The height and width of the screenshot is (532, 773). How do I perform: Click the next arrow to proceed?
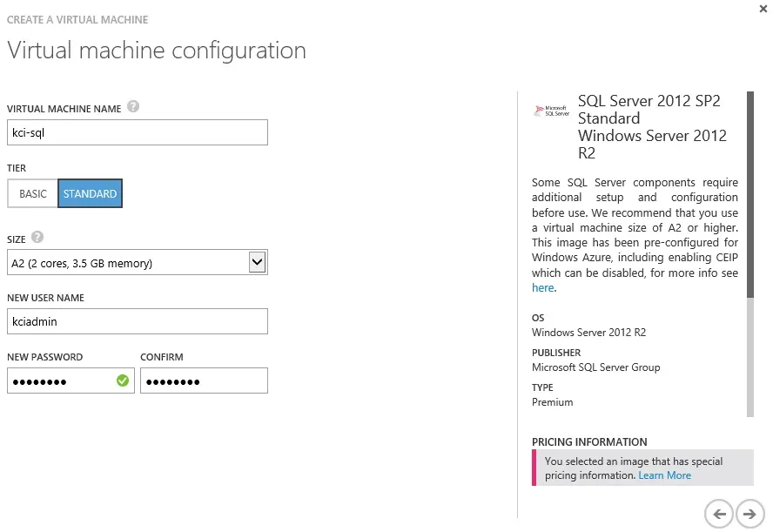pos(749,515)
